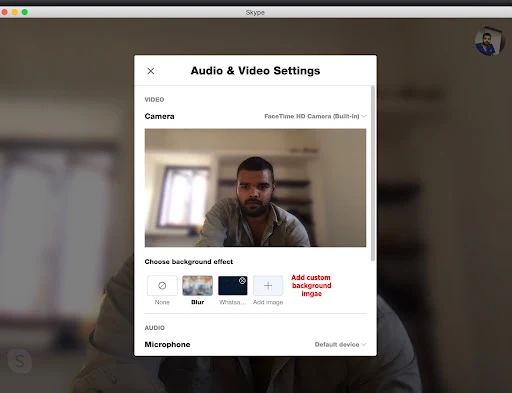The width and height of the screenshot is (512, 393).
Task: Click the 'AUDIO' section heading
Action: tap(155, 328)
